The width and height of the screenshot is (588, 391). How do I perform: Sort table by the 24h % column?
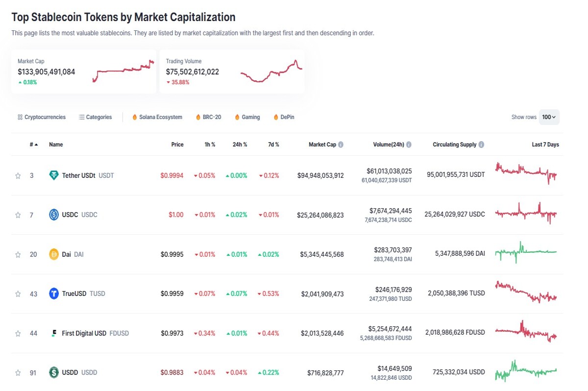[240, 145]
